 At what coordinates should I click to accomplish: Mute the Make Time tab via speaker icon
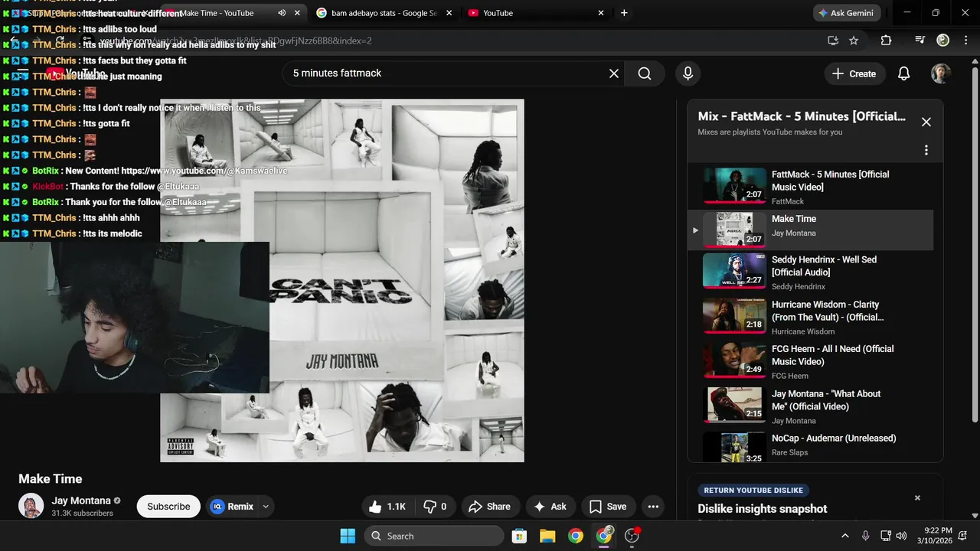[282, 13]
